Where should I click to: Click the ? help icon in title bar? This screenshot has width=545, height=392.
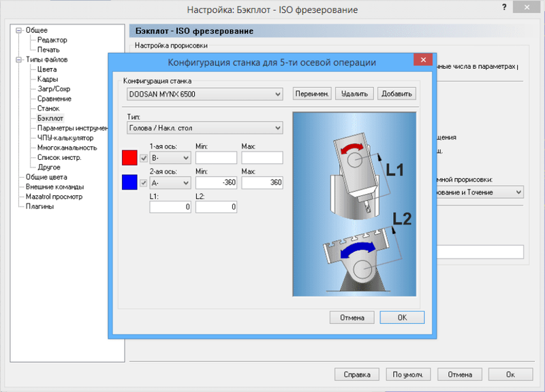504,7
